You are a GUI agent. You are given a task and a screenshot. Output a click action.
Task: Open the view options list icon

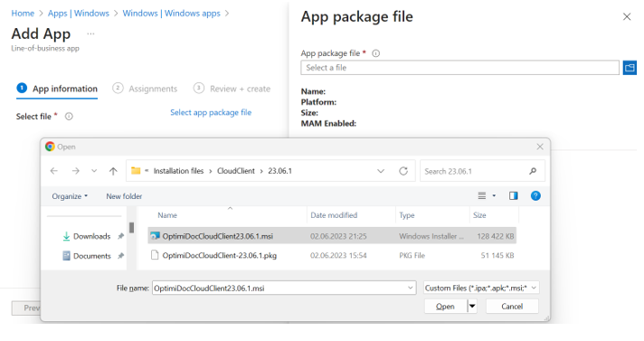[x=482, y=196]
